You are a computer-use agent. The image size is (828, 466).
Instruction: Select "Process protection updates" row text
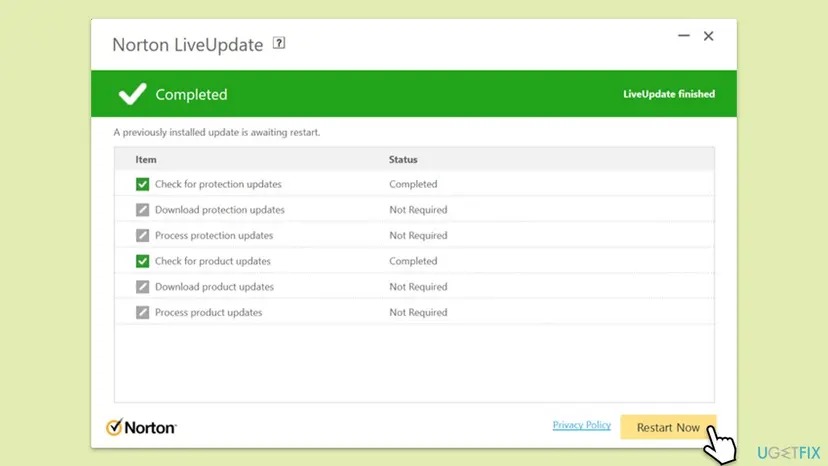(214, 235)
